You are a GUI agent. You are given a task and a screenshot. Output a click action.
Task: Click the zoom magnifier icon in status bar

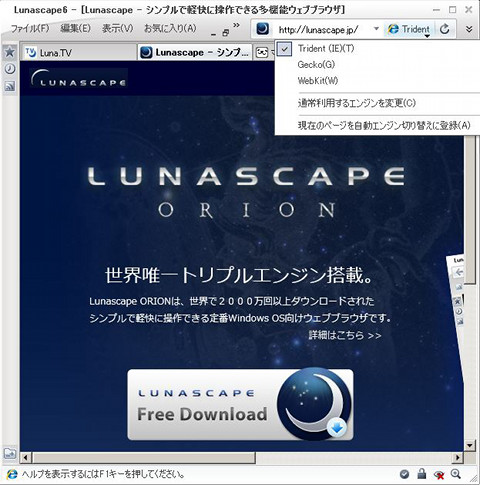pos(456,474)
